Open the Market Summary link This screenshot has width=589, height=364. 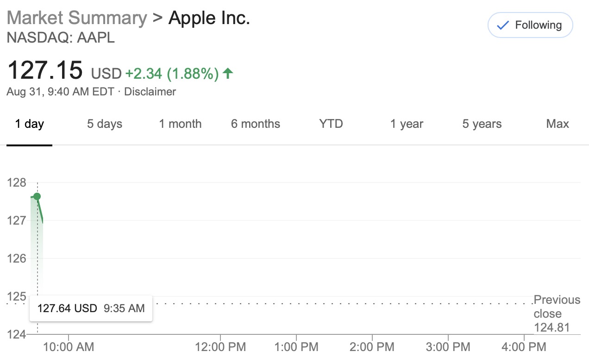coord(77,19)
